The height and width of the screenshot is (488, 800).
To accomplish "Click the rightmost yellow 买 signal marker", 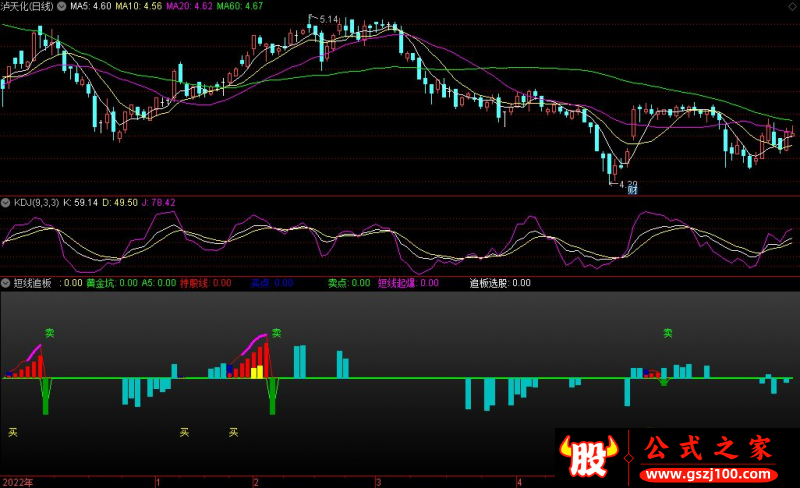I will coord(233,433).
